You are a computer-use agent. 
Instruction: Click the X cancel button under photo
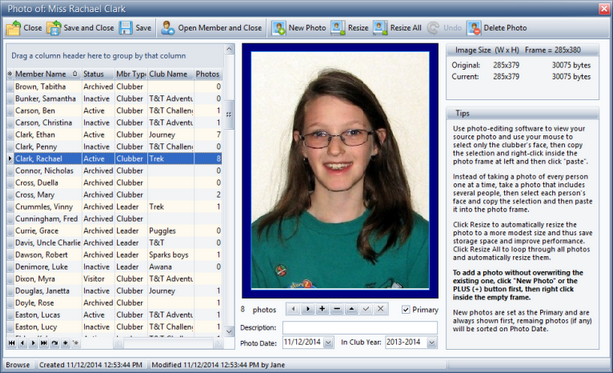380,309
